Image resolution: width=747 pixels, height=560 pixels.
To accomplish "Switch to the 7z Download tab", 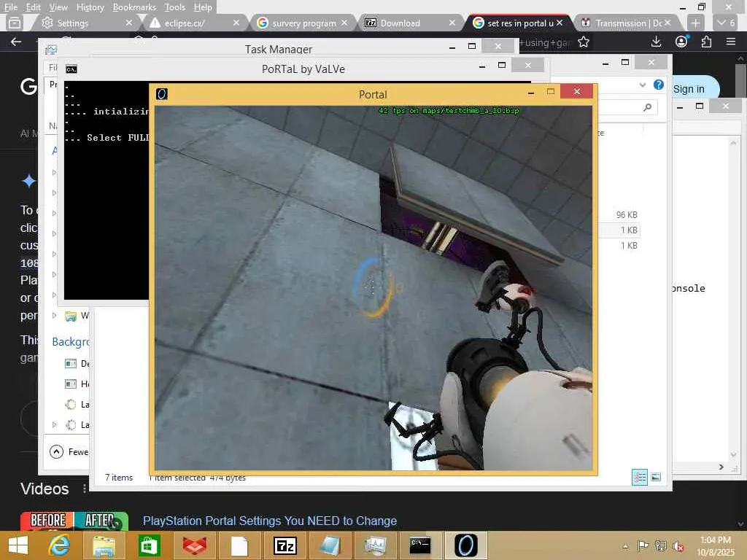I will click(409, 23).
